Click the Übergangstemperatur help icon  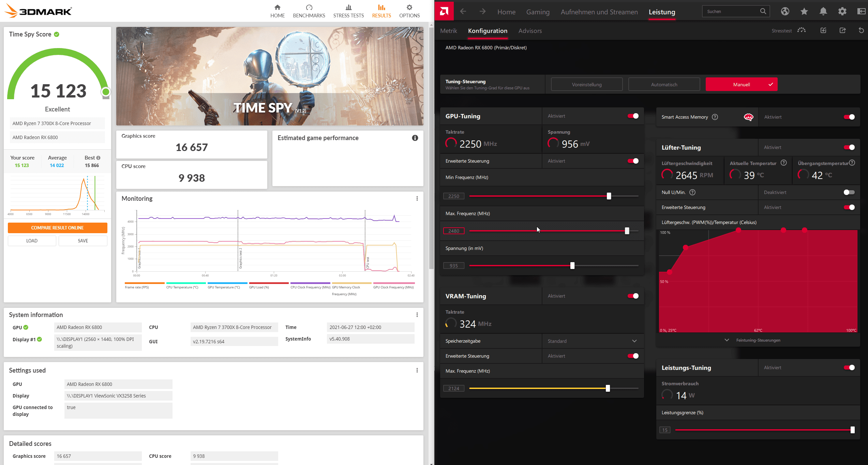pos(852,163)
